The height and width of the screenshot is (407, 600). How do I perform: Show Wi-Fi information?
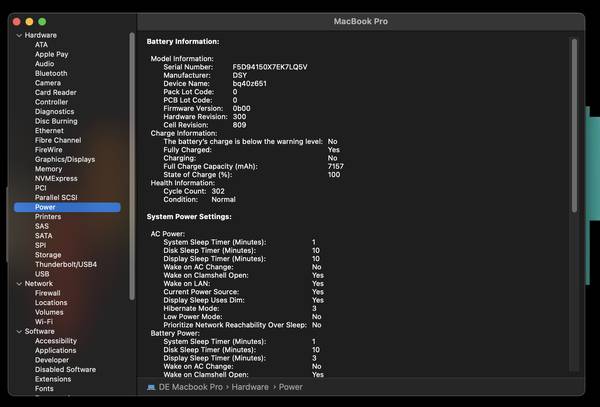(x=44, y=322)
